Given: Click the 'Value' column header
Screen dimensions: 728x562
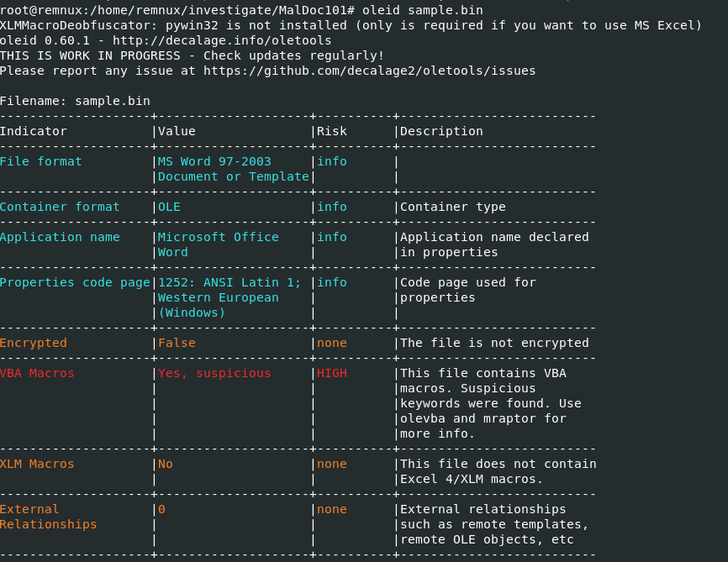Looking at the screenshot, I should pyautogui.click(x=177, y=131).
